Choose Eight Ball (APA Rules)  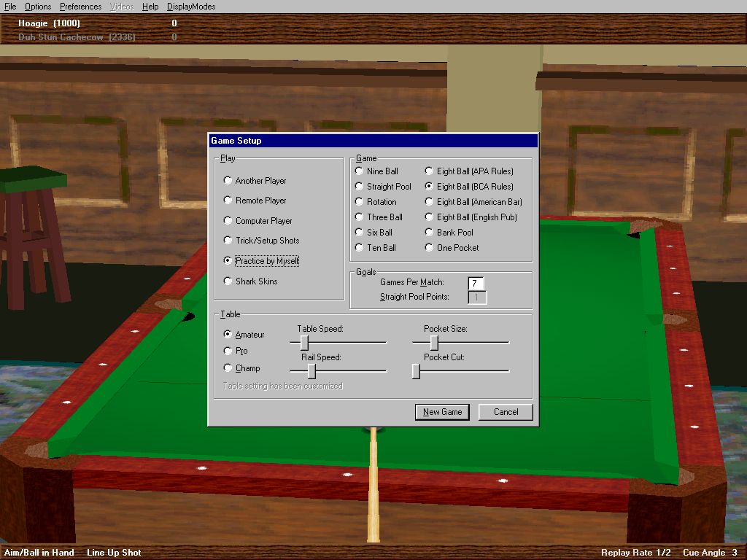point(469,171)
